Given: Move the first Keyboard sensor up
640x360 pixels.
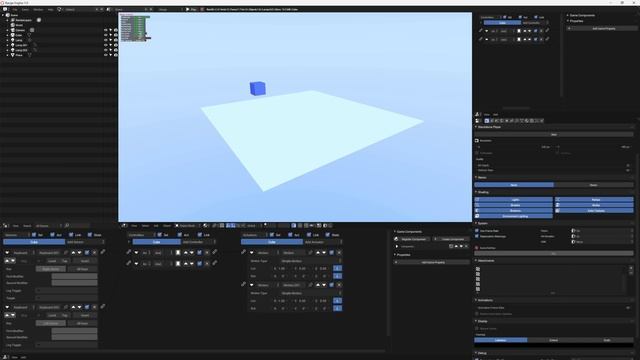Looking at the screenshot, I should (x=73, y=253).
